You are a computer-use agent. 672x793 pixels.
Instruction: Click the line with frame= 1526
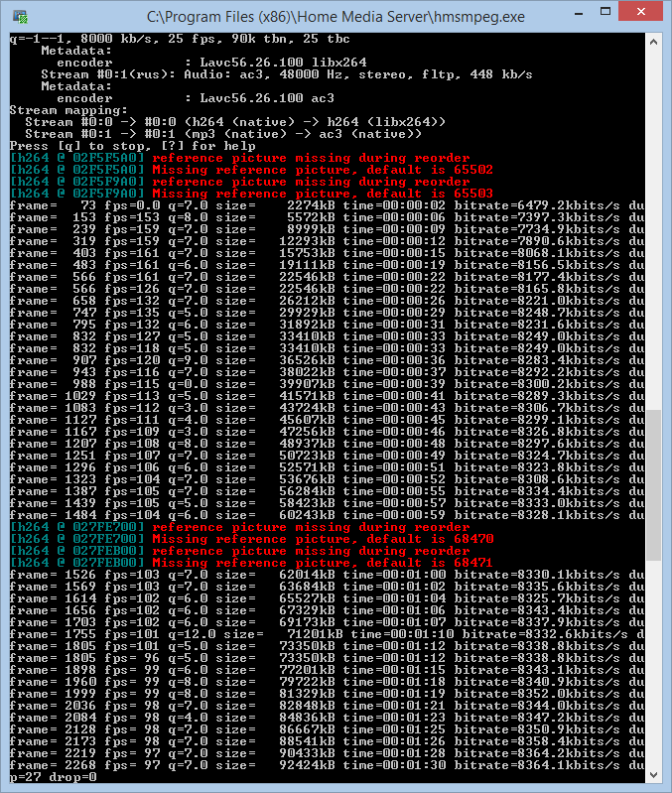coord(327,575)
